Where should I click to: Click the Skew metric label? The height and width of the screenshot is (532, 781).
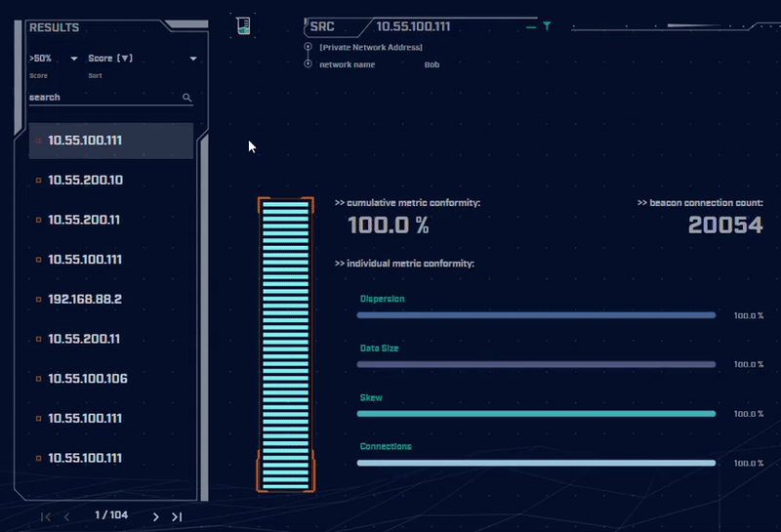[x=371, y=397]
